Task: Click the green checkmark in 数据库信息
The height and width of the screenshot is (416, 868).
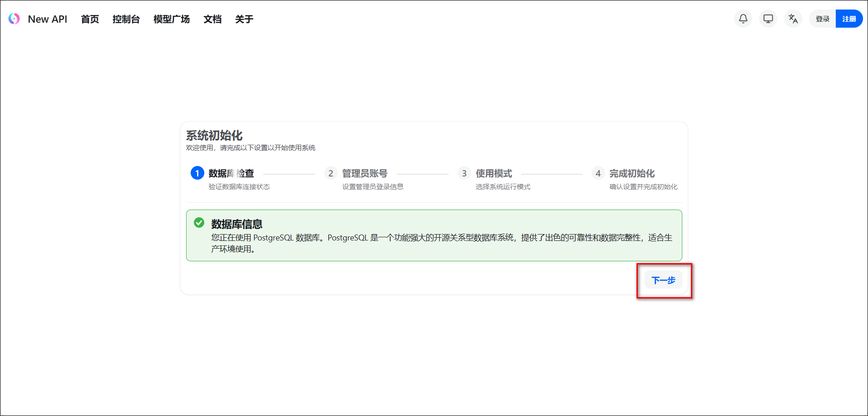Action: (x=199, y=223)
